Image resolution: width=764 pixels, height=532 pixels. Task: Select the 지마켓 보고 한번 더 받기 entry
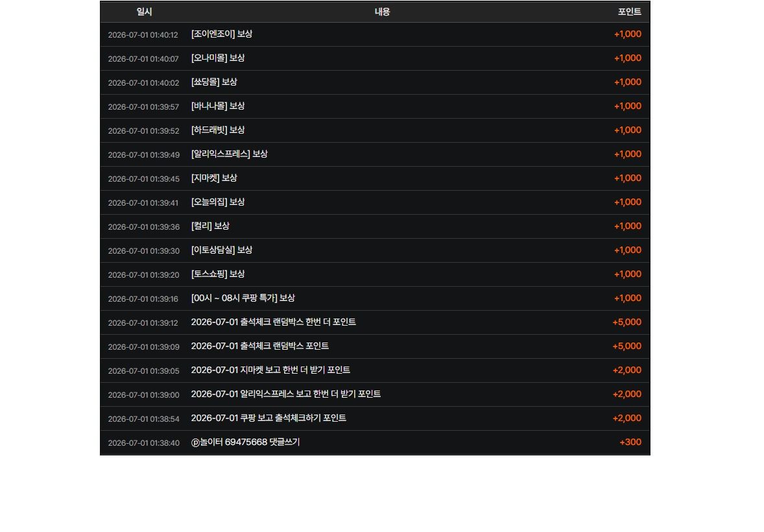[270, 370]
